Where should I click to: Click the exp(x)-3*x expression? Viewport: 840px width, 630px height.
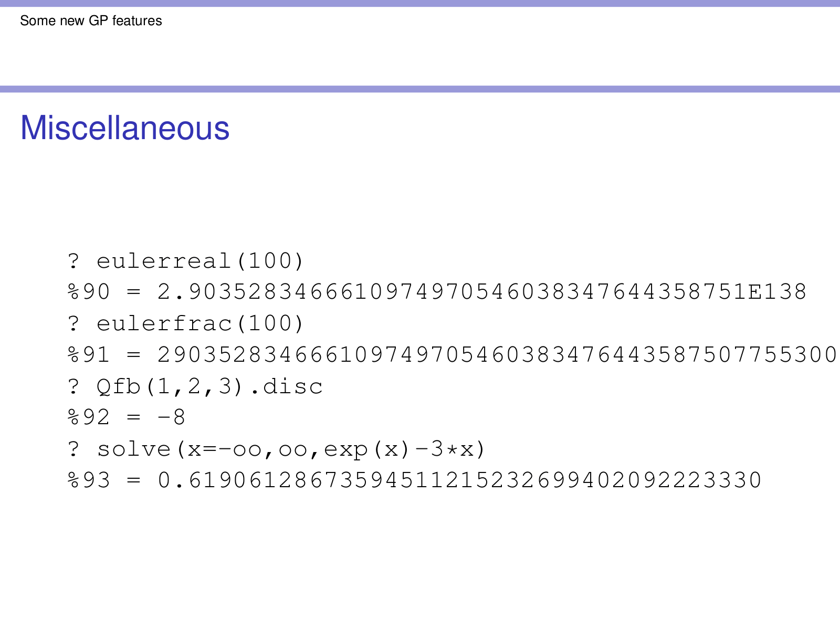(x=399, y=449)
